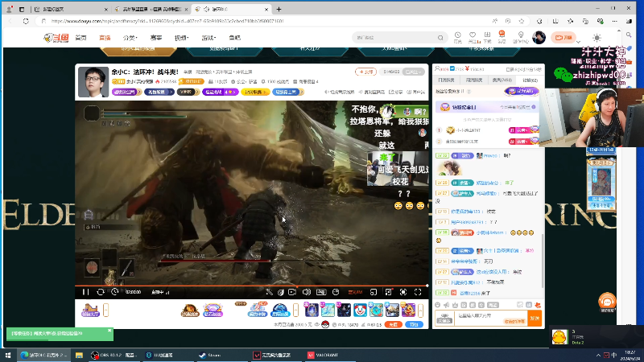Switch to web page fullscreen mode
The width and height of the screenshot is (644, 362).
point(403,292)
